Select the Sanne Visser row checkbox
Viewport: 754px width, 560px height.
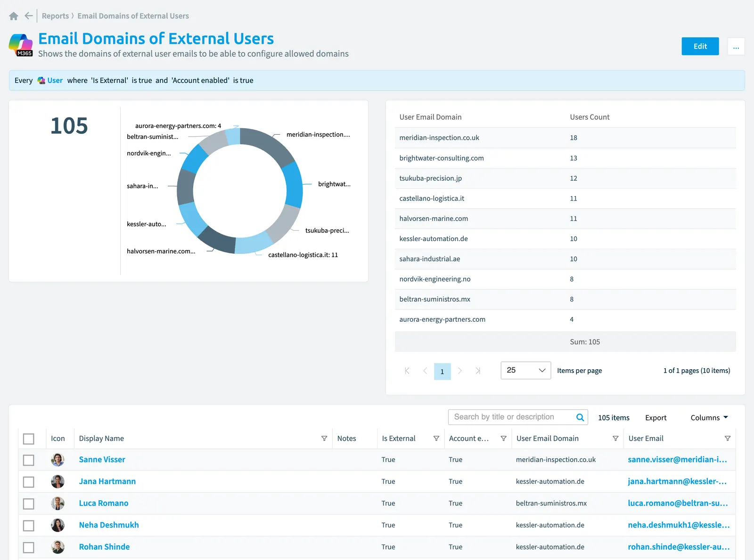[29, 460]
